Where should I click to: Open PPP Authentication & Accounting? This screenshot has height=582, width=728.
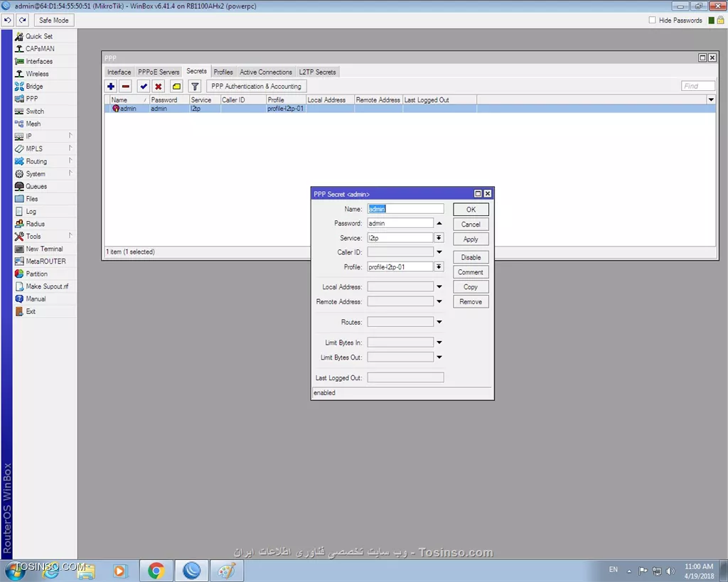256,86
